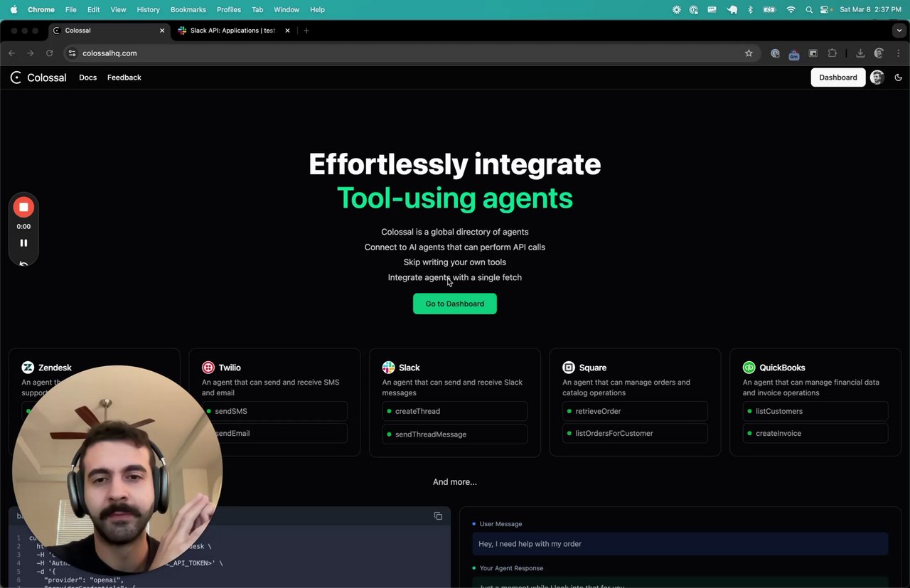Image resolution: width=910 pixels, height=588 pixels.
Task: Stop the screen recording
Action: point(23,207)
